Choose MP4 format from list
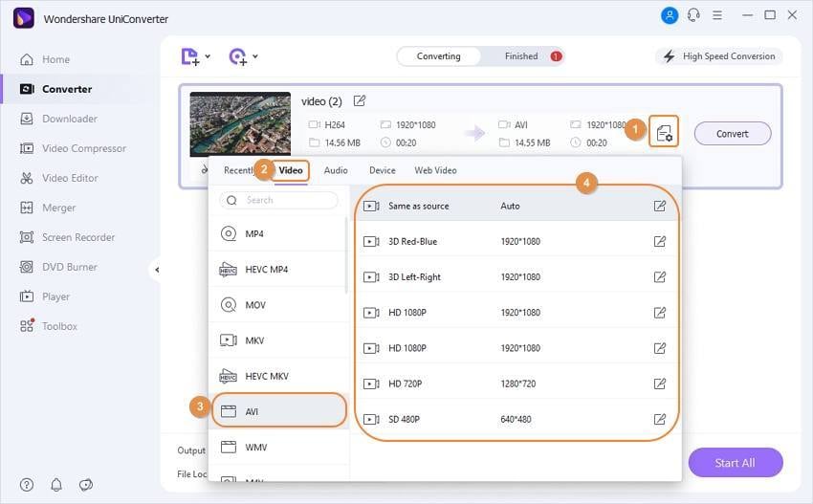Image resolution: width=813 pixels, height=504 pixels. pyautogui.click(x=277, y=234)
